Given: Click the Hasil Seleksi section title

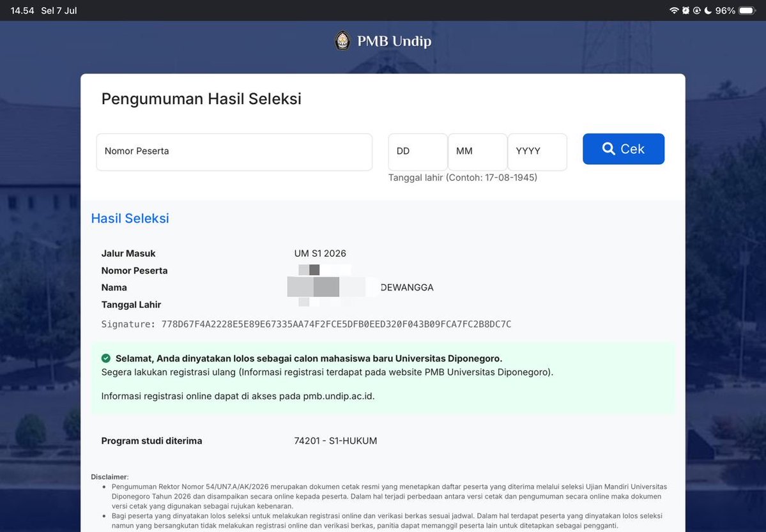Looking at the screenshot, I should click(x=130, y=218).
